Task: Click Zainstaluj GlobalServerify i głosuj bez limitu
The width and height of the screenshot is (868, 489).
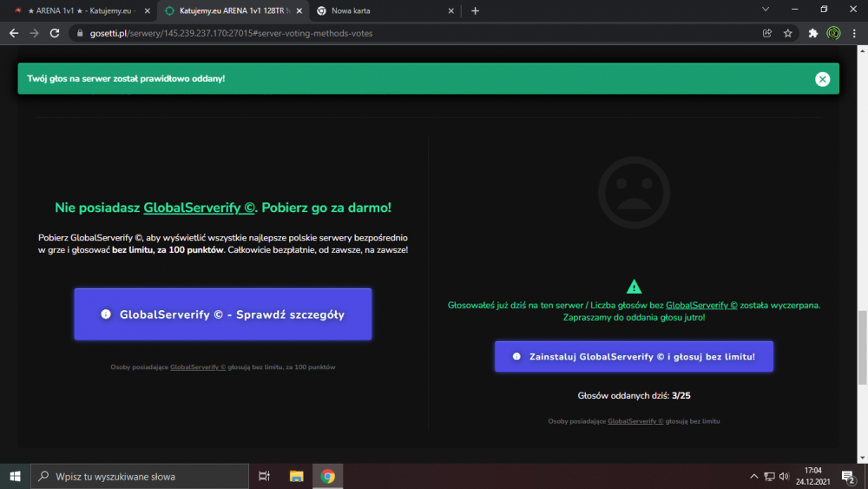Action: pos(634,357)
